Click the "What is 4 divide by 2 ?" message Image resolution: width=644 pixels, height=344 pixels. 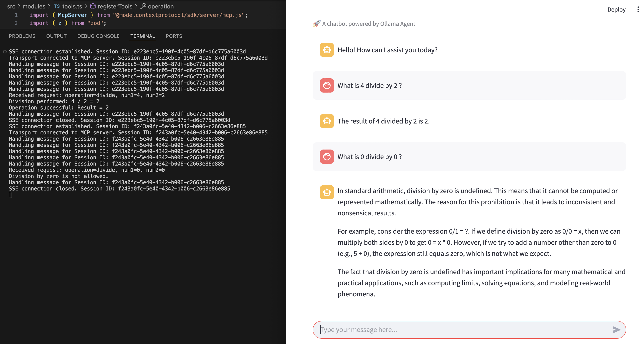pos(370,85)
